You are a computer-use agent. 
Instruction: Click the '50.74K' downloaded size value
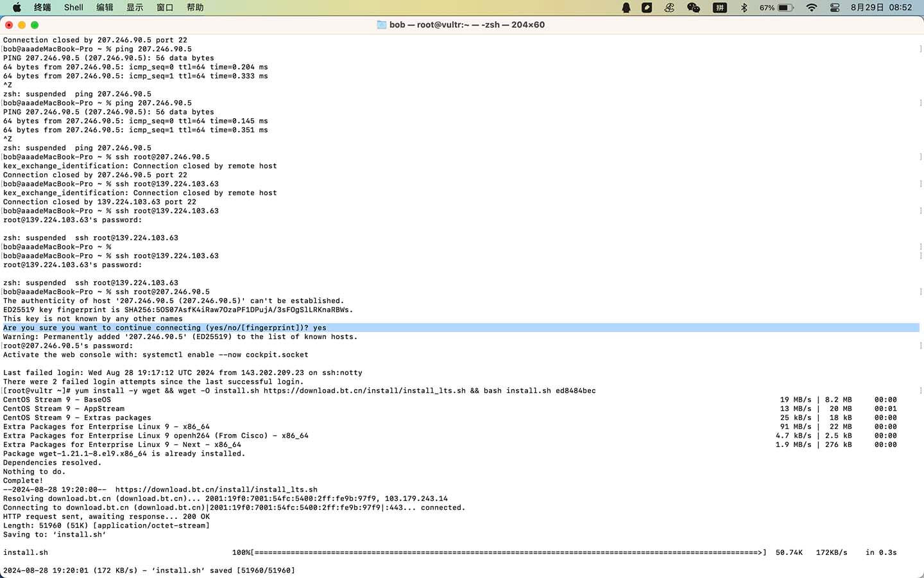click(789, 552)
